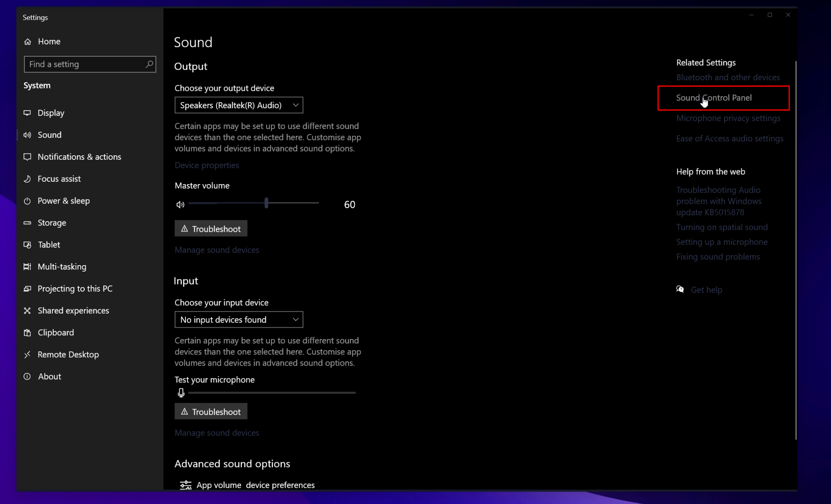Open App volume device preferences icon
Image resolution: width=831 pixels, height=504 pixels.
(185, 485)
